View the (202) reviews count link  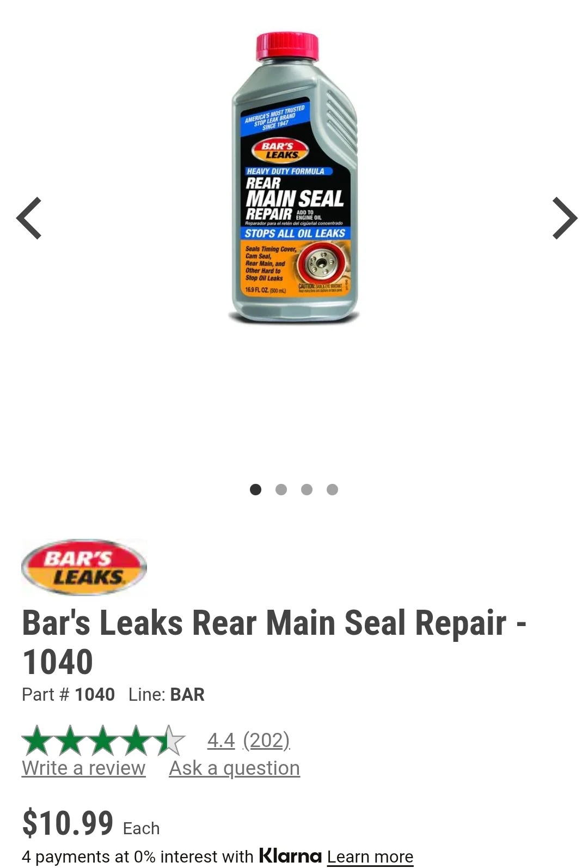(x=266, y=740)
